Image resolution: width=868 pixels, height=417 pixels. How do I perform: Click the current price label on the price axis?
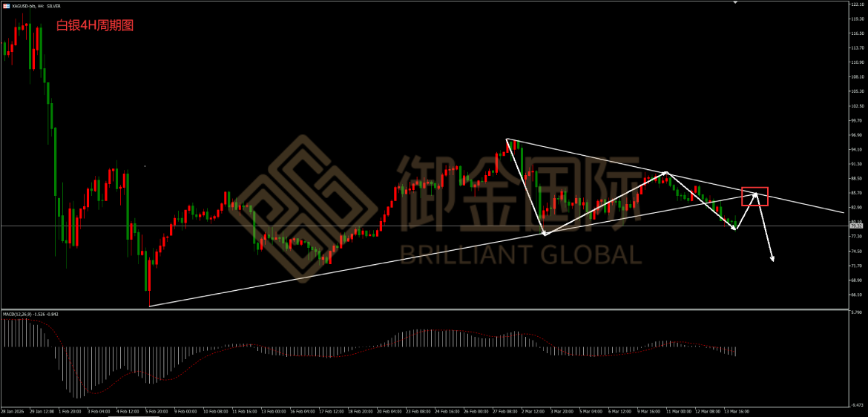coord(857,226)
